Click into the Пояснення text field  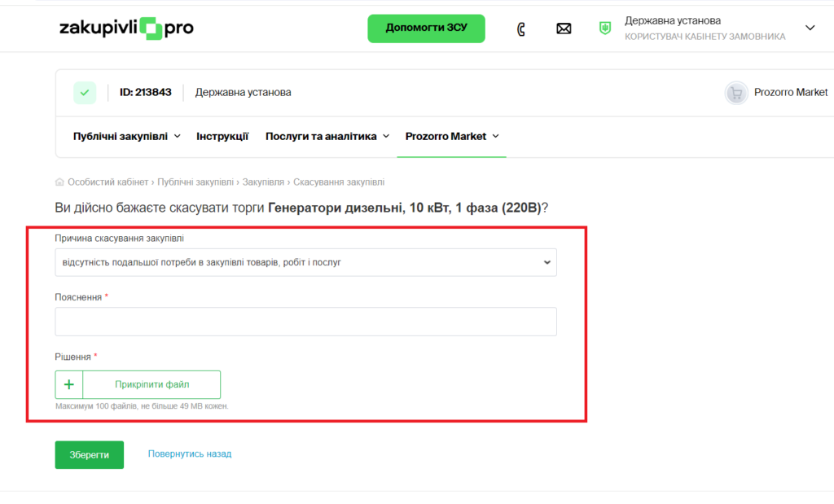(305, 322)
